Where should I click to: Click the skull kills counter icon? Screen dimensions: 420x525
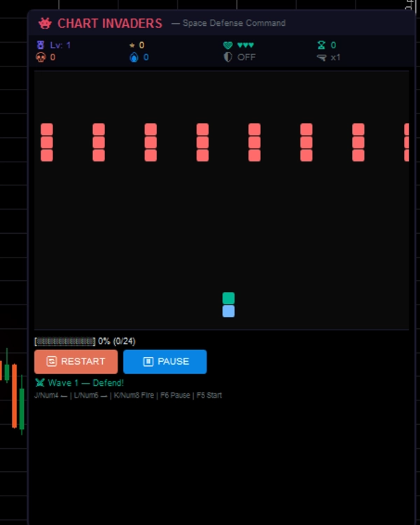41,57
